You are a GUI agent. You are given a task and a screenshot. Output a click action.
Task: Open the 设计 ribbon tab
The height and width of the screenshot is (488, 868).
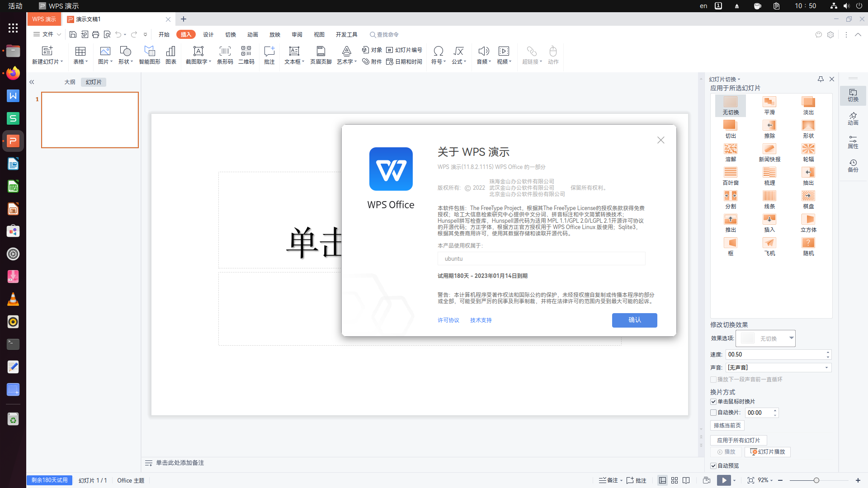tap(208, 35)
